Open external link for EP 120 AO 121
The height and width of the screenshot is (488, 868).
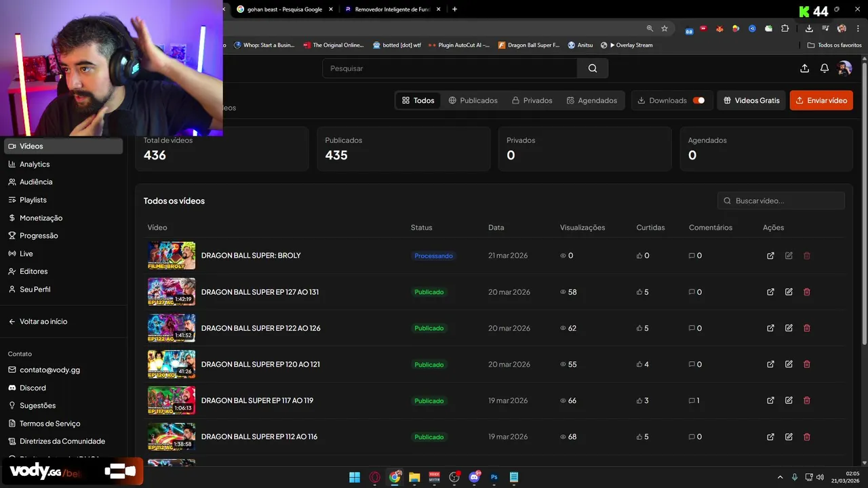[770, 364]
